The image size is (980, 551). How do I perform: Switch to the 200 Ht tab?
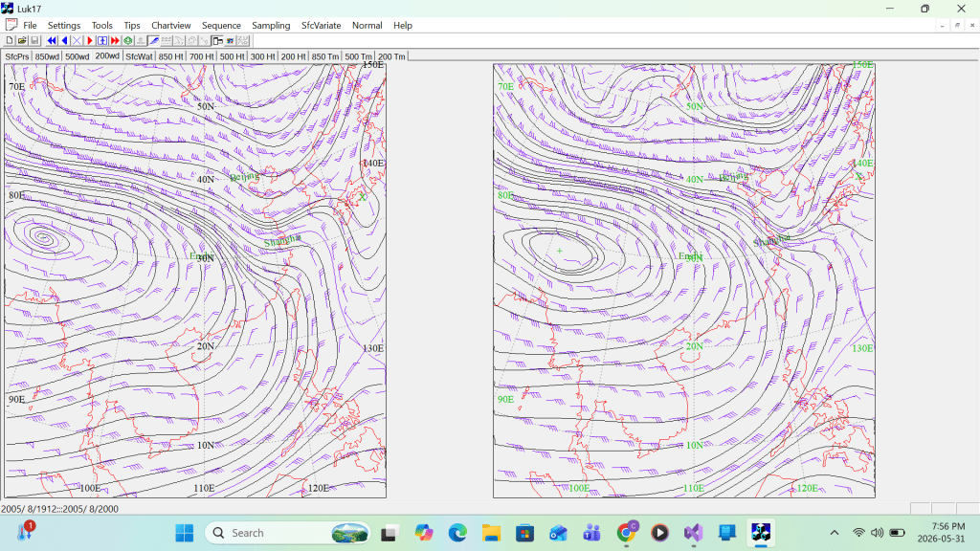point(293,56)
